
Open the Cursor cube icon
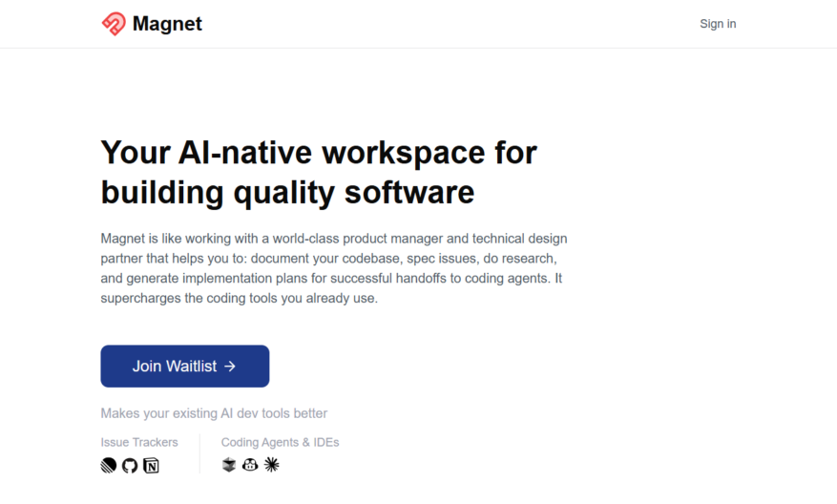(x=229, y=465)
